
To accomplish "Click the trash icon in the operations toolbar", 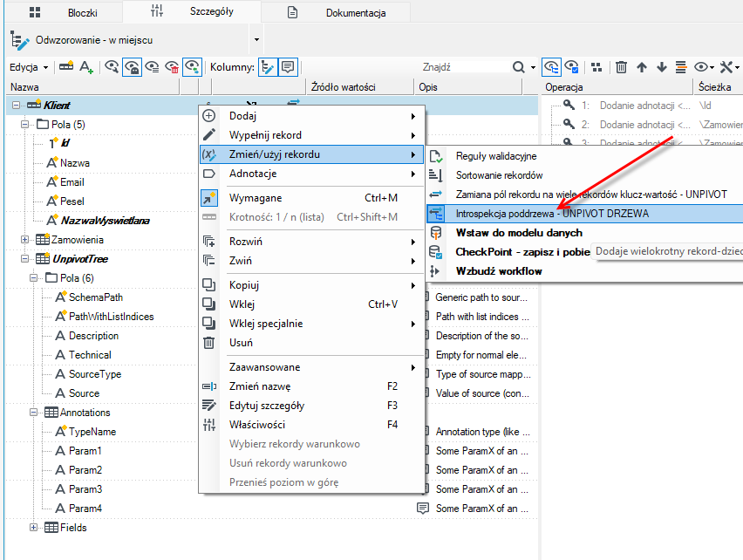I will [x=621, y=67].
